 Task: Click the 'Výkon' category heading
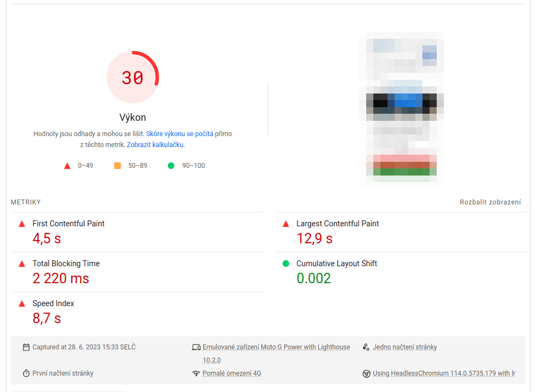click(133, 118)
